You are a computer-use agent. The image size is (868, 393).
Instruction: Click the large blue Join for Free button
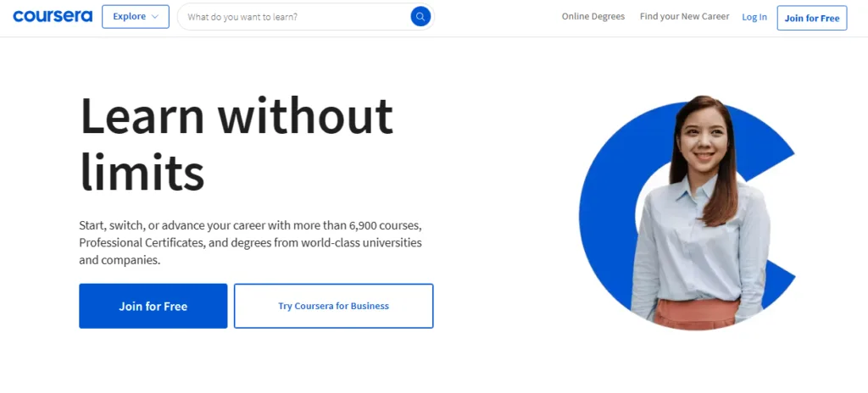(153, 306)
